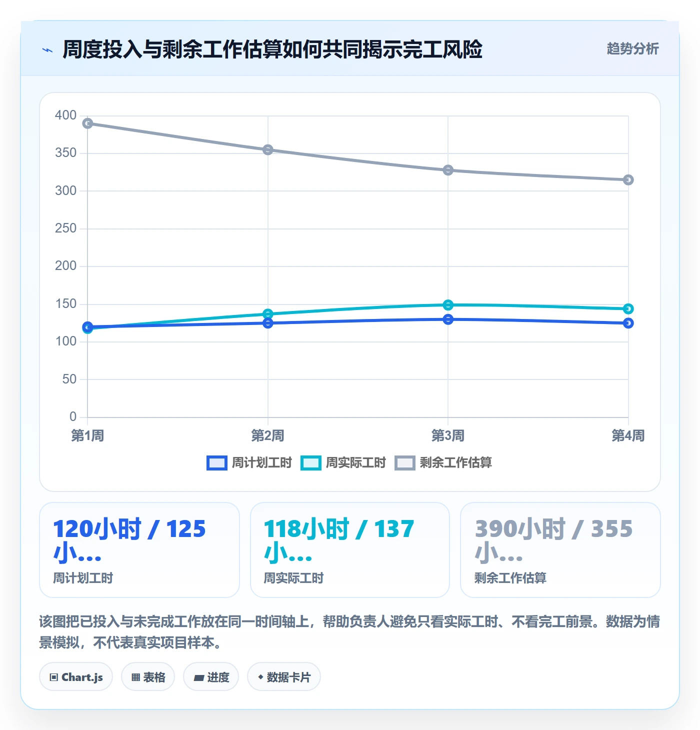Click the 周计划工时 data point at 第3周

[448, 319]
